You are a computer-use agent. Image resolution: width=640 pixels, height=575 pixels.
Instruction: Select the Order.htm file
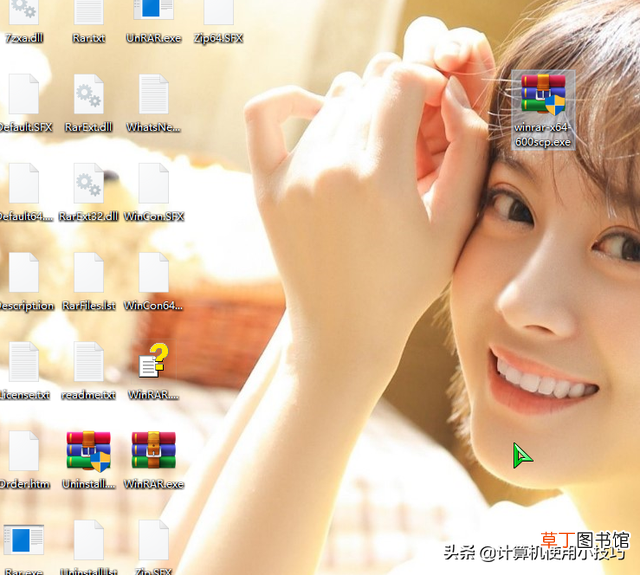(24, 451)
